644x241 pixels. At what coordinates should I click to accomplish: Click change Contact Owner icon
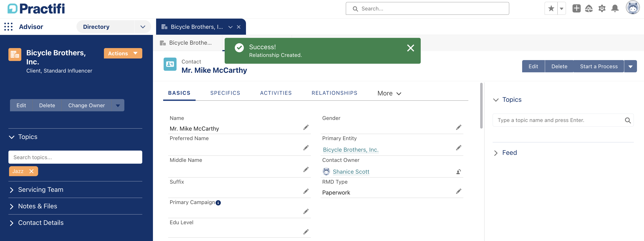(459, 172)
